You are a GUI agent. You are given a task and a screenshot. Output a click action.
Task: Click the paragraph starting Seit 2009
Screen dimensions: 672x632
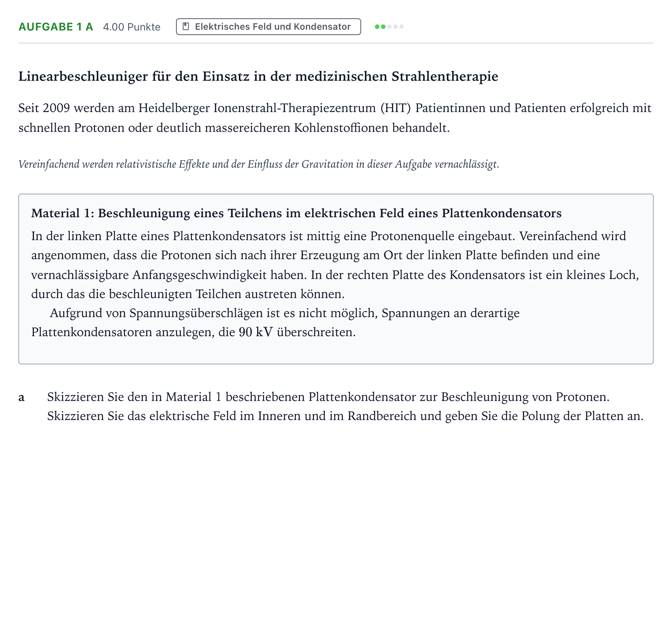pos(335,118)
